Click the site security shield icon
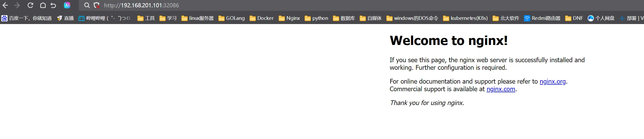 (96, 5)
